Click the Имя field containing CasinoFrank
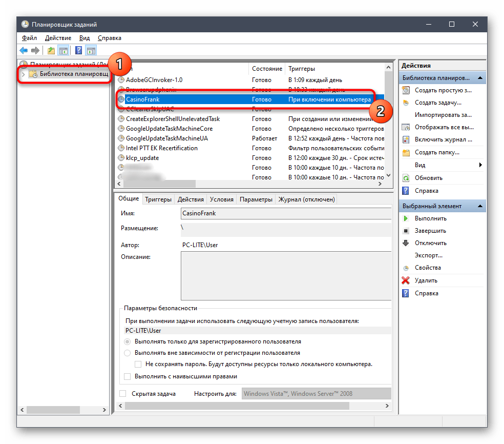The height and width of the screenshot is (444, 504). (x=286, y=213)
